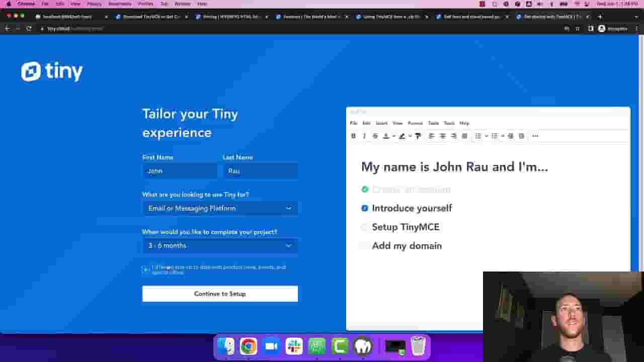Open the editor's Insert menu
This screenshot has width=644, height=362.
[381, 123]
